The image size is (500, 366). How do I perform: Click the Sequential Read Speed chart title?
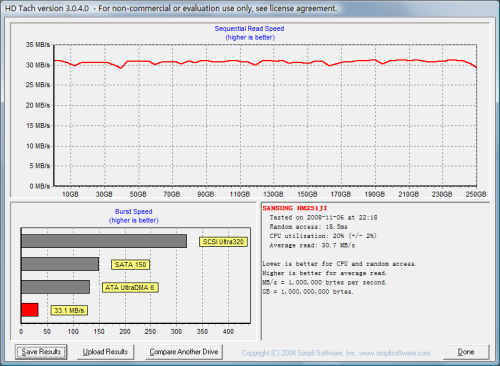pyautogui.click(x=249, y=29)
